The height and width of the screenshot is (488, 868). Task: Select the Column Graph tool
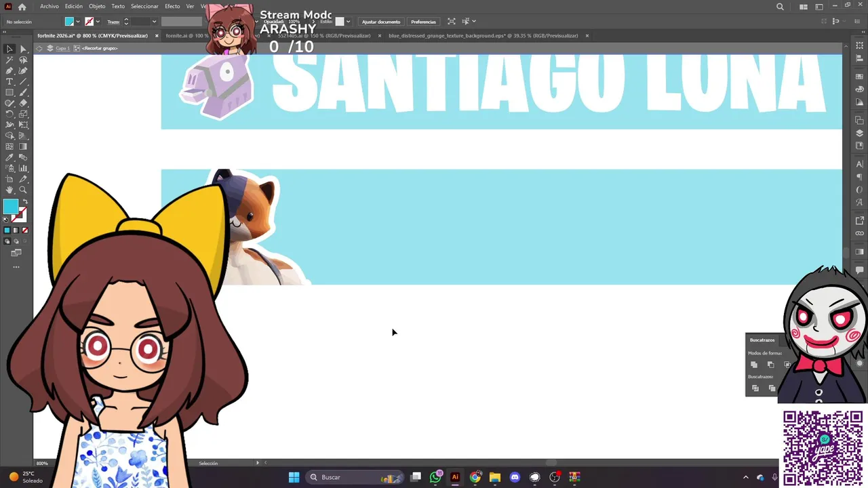click(23, 168)
